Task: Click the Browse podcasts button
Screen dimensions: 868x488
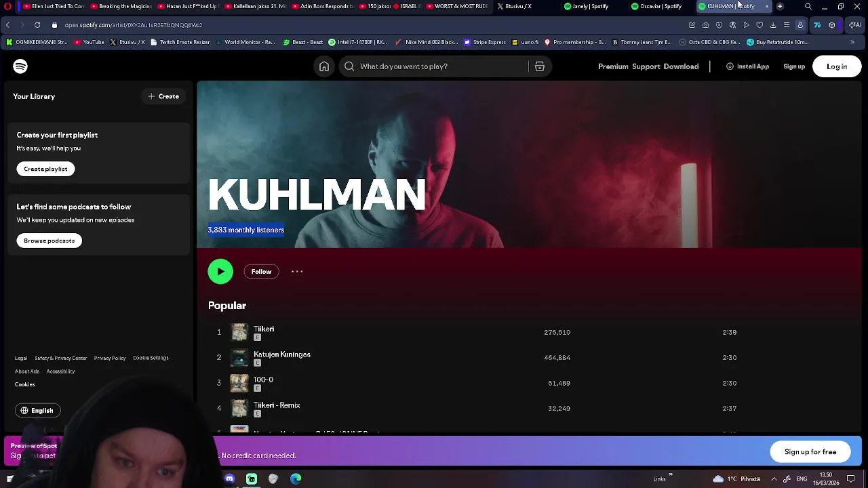Action: tap(49, 241)
